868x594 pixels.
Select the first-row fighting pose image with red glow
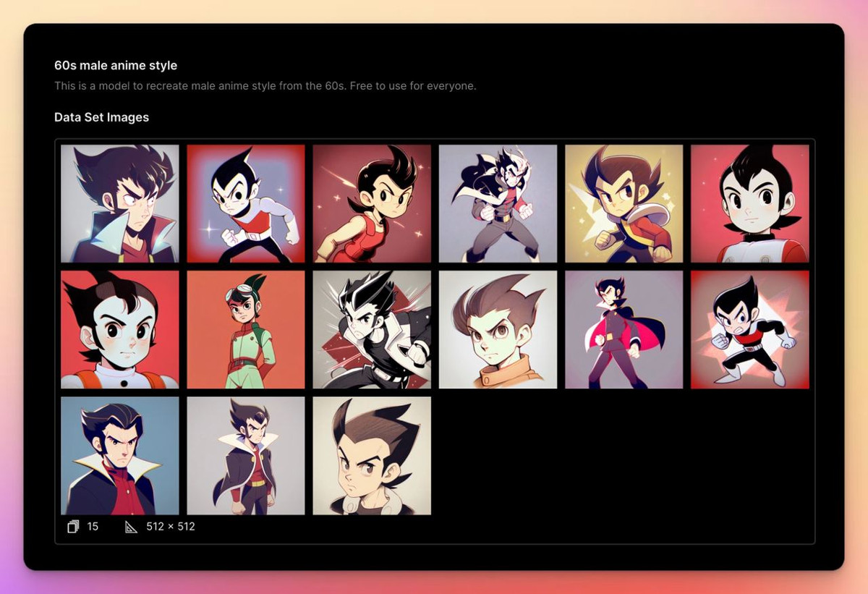point(245,203)
